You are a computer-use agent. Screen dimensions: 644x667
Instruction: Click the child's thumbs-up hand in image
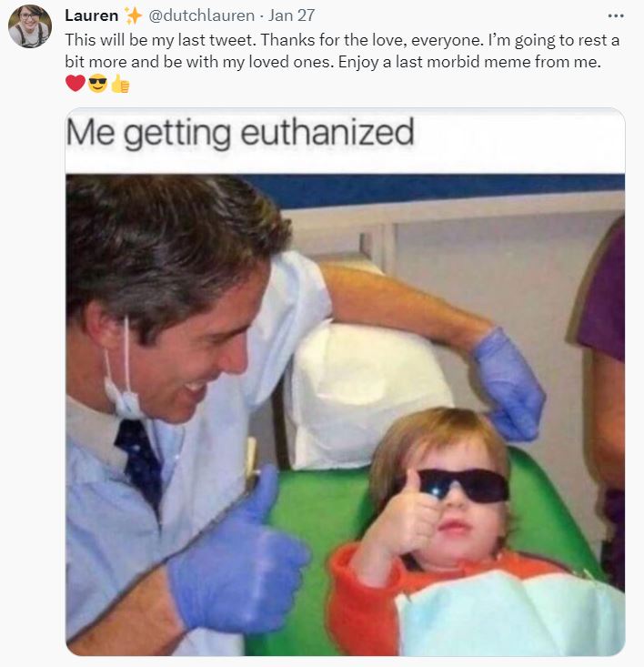tap(404, 517)
